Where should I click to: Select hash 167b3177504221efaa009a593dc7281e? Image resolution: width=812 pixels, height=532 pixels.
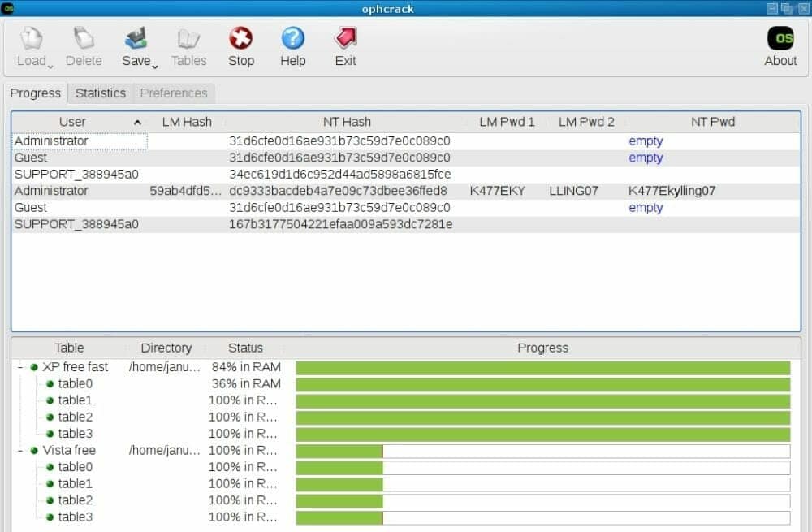click(x=341, y=224)
